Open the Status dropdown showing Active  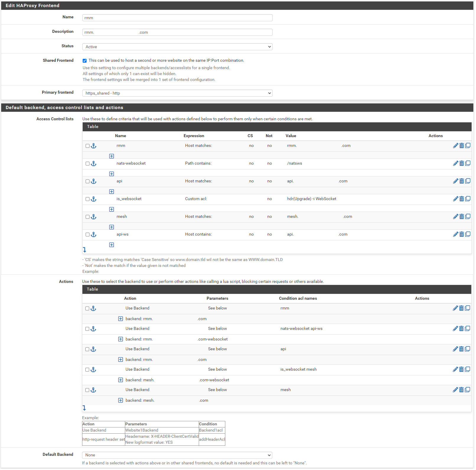point(177,47)
